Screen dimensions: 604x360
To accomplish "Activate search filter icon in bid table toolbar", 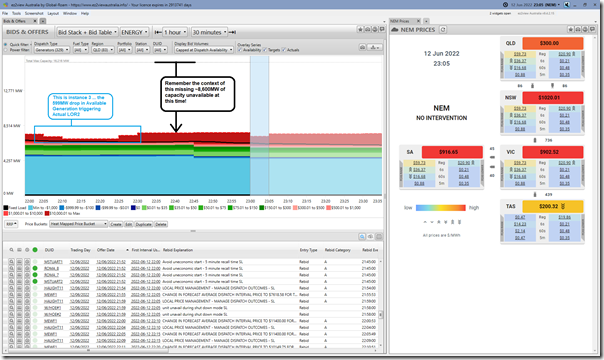I will point(362,236).
